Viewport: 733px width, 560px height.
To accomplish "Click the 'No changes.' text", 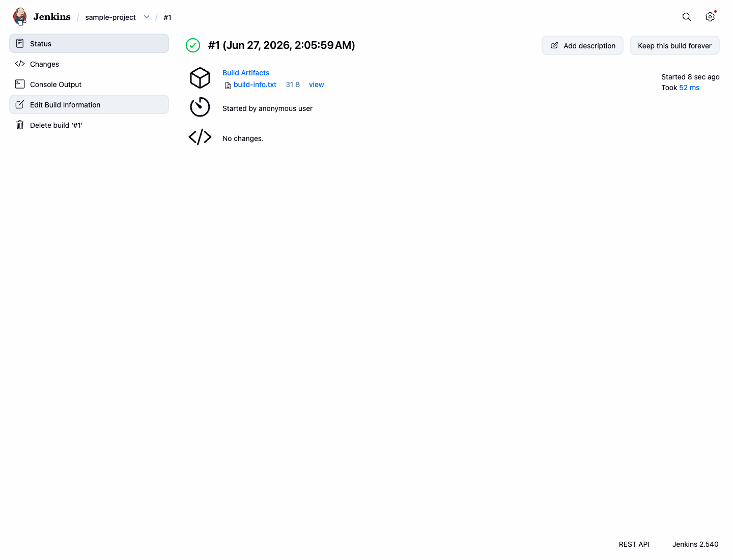I will 243,138.
